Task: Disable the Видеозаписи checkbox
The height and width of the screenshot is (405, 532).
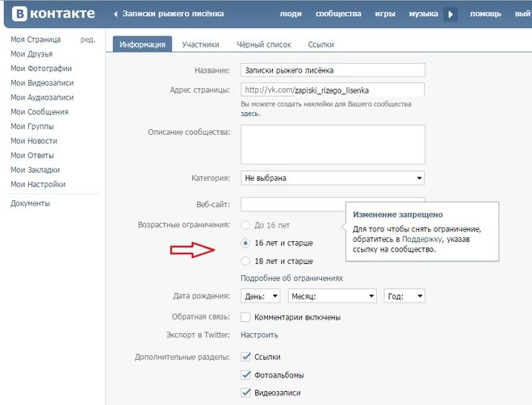Action: click(246, 393)
